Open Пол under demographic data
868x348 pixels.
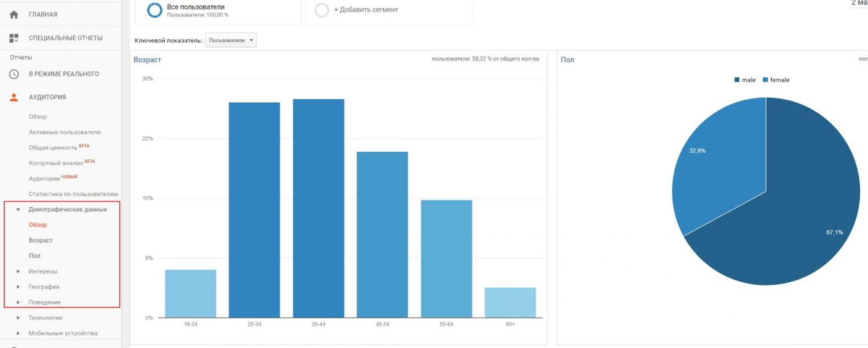[35, 256]
